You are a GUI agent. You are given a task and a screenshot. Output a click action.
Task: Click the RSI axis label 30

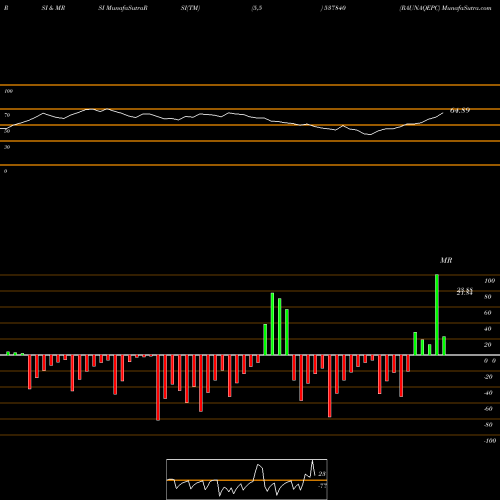pyautogui.click(x=7, y=147)
